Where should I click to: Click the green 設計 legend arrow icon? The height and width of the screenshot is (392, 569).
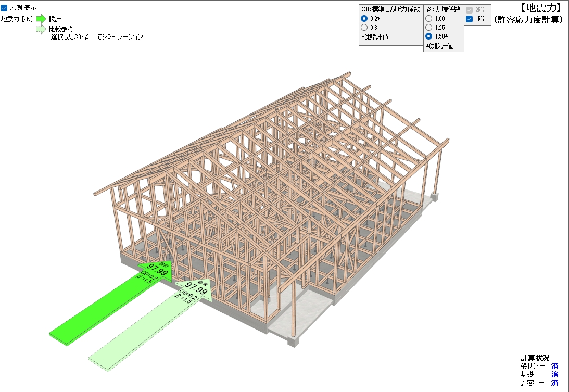(x=41, y=19)
